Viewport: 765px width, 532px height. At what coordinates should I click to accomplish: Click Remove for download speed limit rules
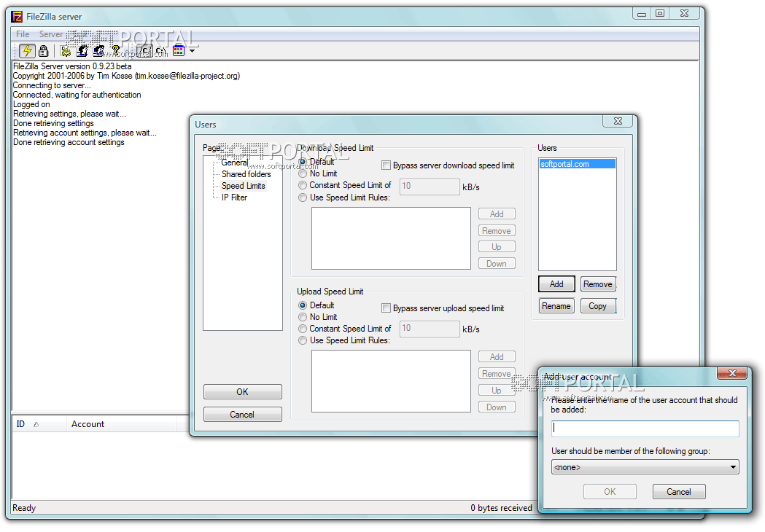(497, 230)
